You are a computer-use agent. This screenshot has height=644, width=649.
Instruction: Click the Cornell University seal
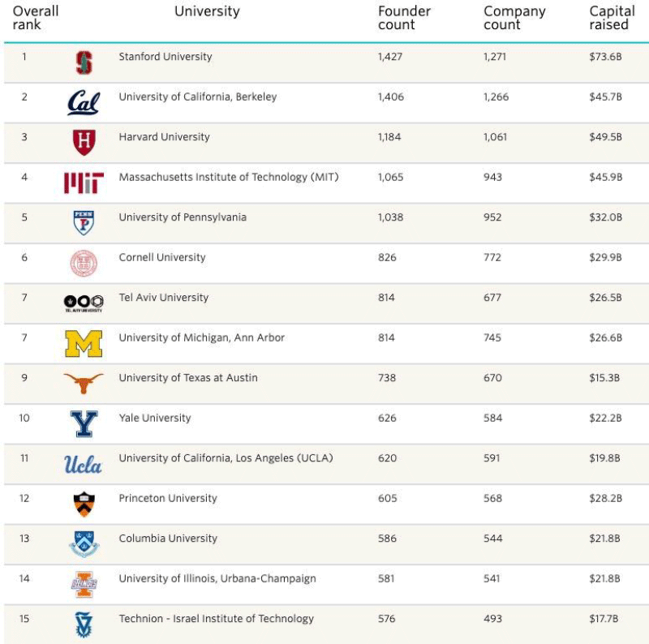pos(84,263)
